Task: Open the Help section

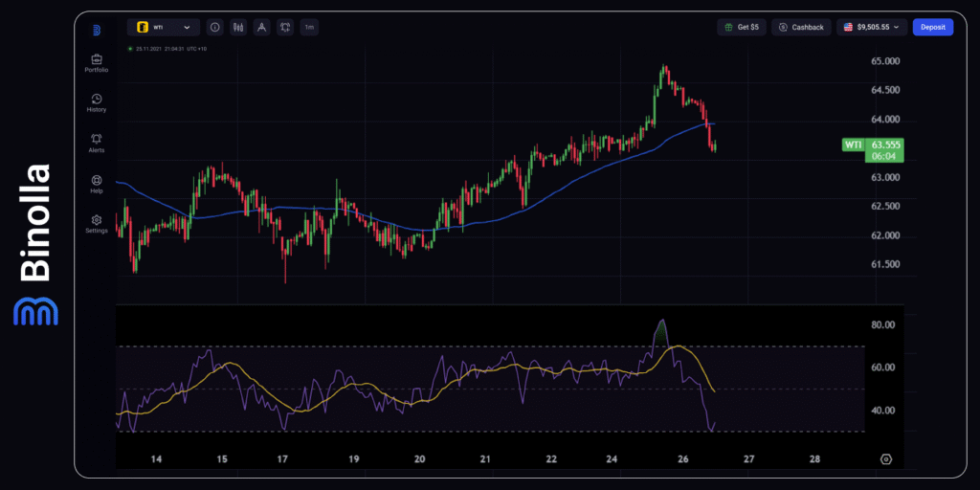Action: [x=97, y=183]
